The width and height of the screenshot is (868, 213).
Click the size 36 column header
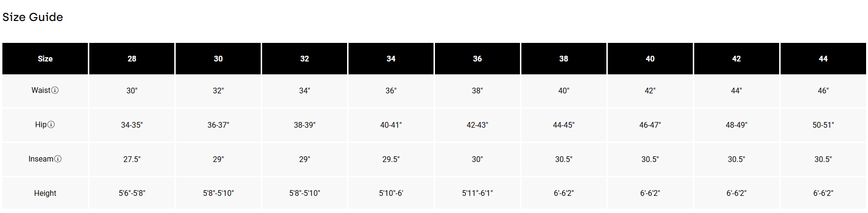pos(477,59)
